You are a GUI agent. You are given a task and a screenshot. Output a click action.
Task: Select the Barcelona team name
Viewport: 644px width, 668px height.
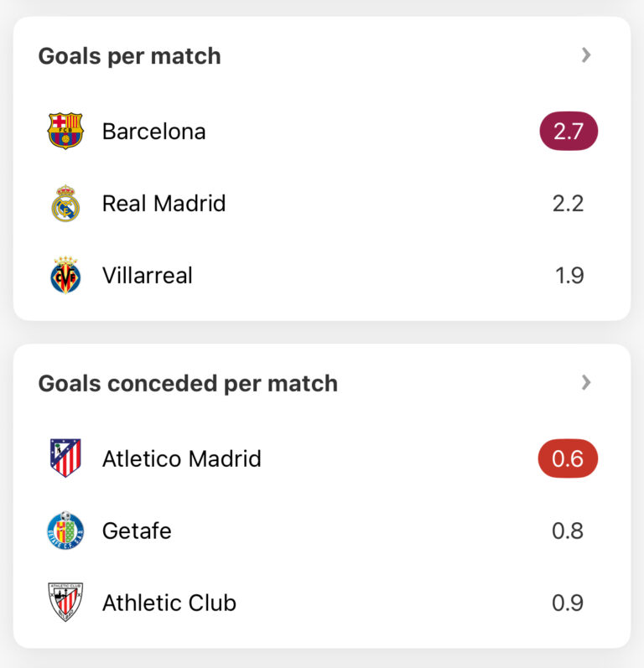click(154, 132)
